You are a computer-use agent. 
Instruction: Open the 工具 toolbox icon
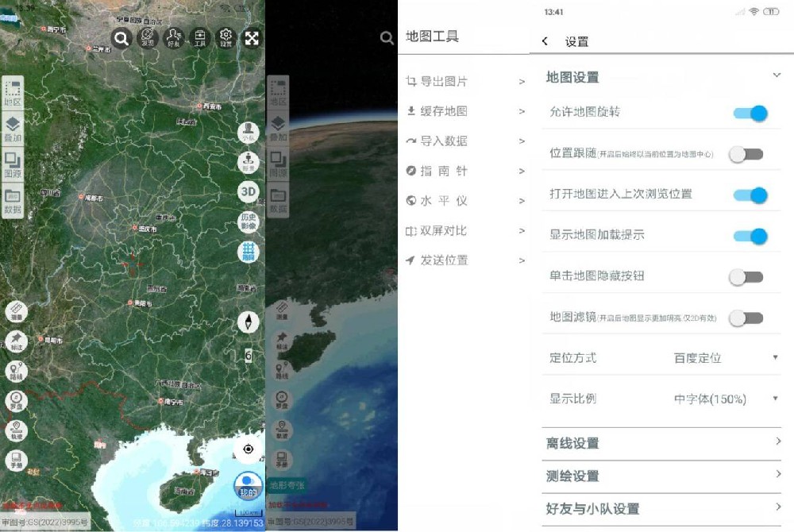pyautogui.click(x=200, y=38)
